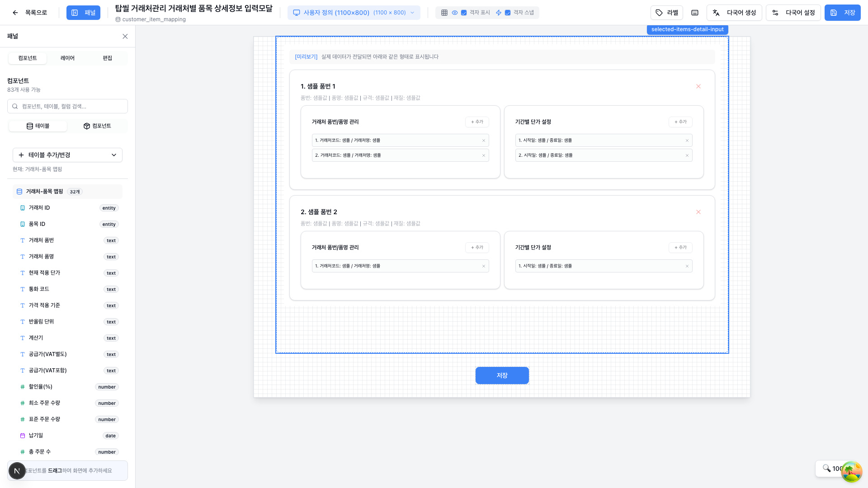
Task: Select the 컴포넌트 toggle next to 테이블
Action: pos(97,126)
